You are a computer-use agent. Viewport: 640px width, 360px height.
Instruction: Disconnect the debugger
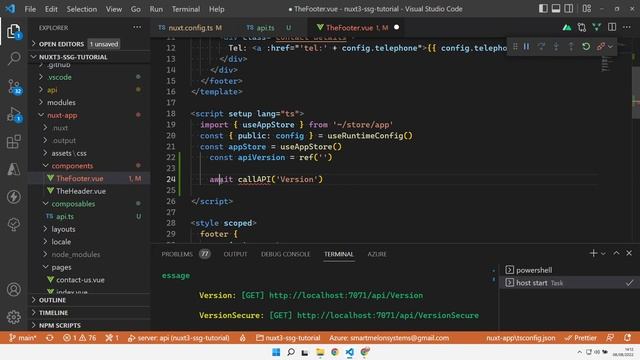tap(600, 47)
